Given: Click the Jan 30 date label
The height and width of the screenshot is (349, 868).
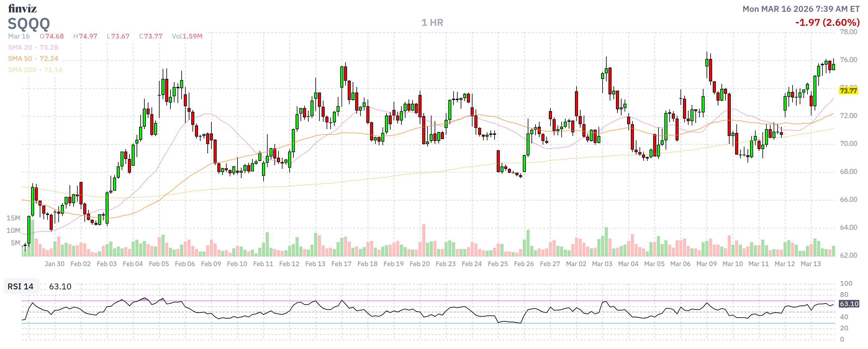Looking at the screenshot, I should coord(54,264).
